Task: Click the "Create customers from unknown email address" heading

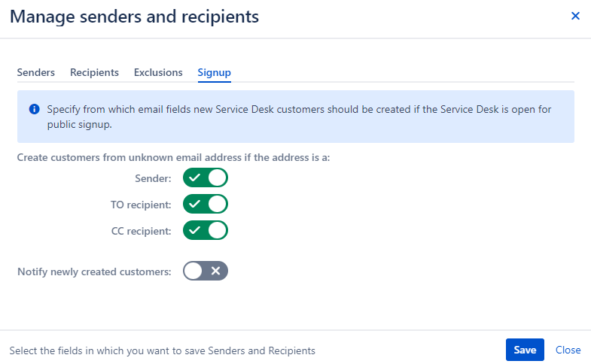Action: [x=173, y=157]
